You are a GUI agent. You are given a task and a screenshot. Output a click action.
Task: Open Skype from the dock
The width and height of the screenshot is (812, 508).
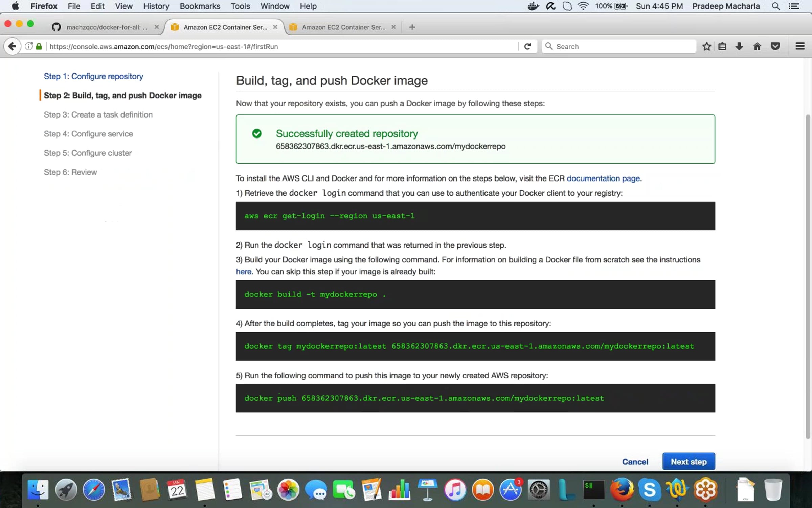650,490
